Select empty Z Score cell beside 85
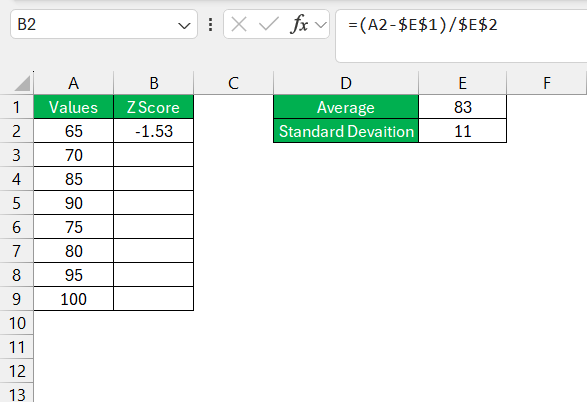The image size is (587, 402). (153, 179)
